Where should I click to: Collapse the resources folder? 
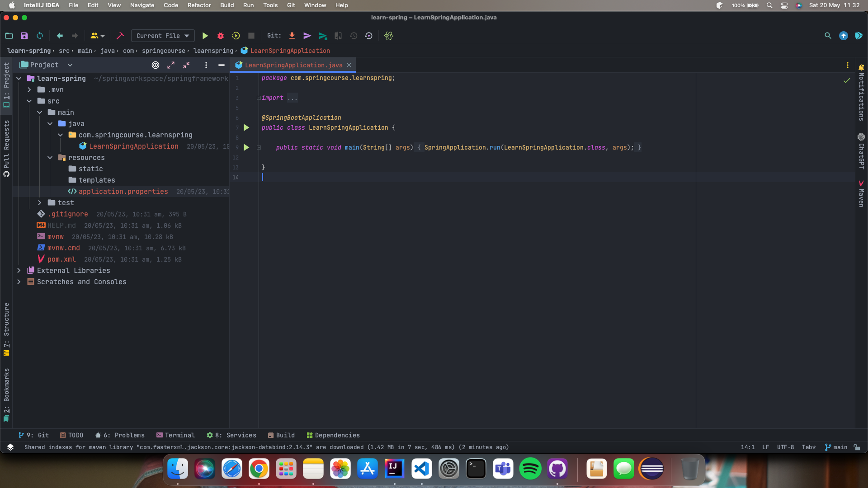(x=50, y=158)
